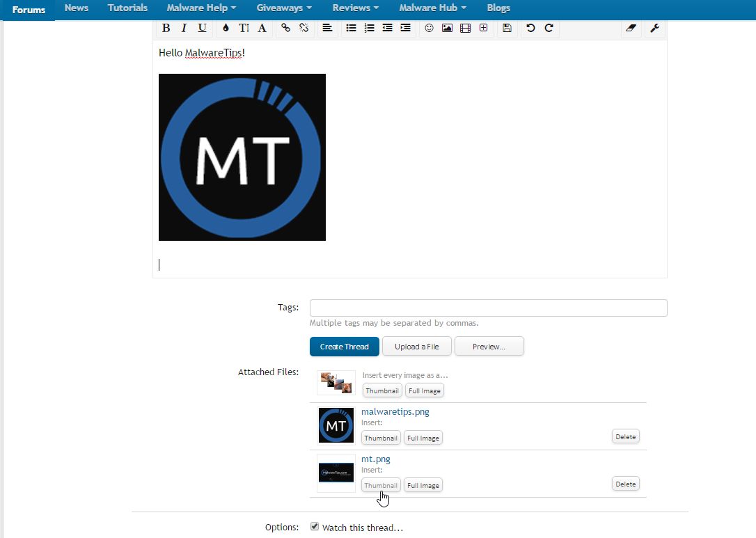This screenshot has height=538, width=756.
Task: Insert mt.png as Thumbnail
Action: [381, 485]
